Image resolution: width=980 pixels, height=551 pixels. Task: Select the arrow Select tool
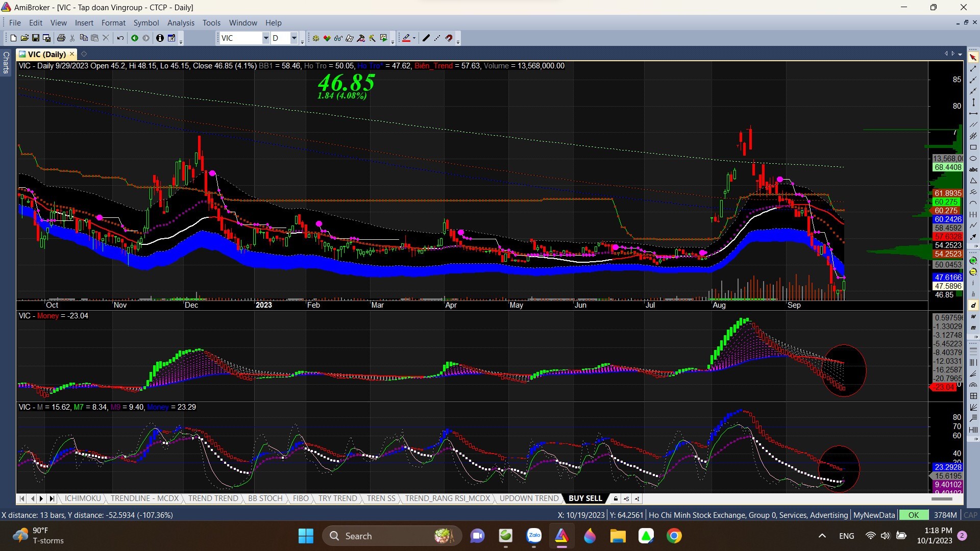[973, 57]
